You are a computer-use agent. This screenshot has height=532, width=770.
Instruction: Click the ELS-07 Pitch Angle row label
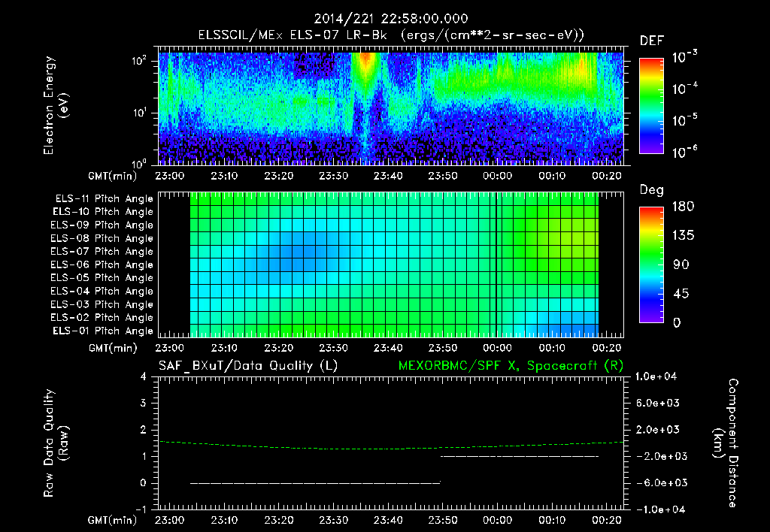[102, 251]
